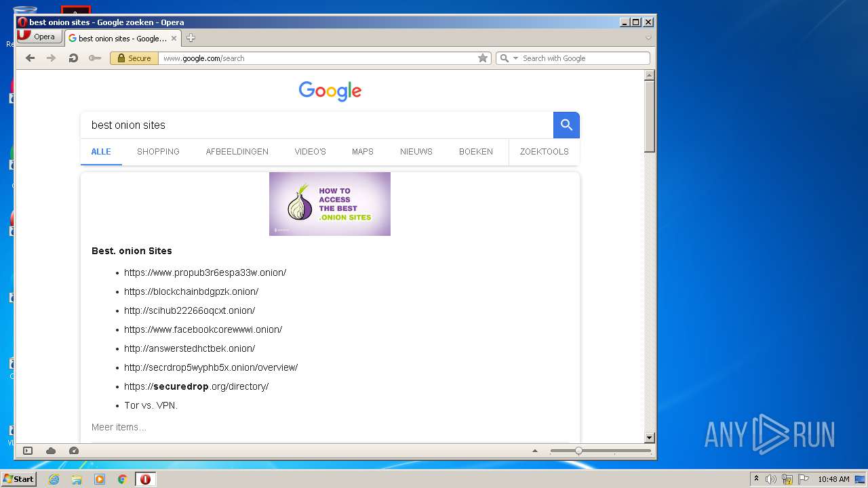
Task: Reload the current page
Action: (x=73, y=58)
